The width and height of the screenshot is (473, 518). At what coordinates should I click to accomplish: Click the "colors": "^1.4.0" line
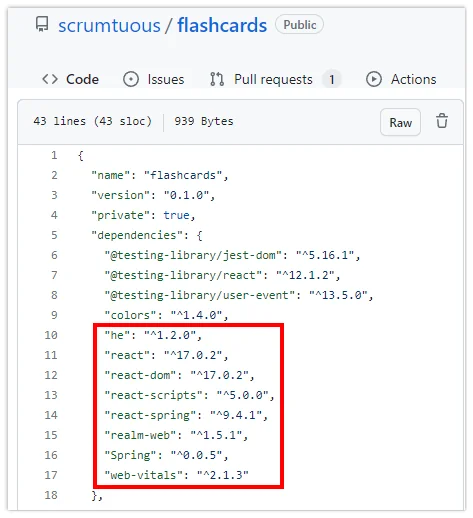(166, 315)
